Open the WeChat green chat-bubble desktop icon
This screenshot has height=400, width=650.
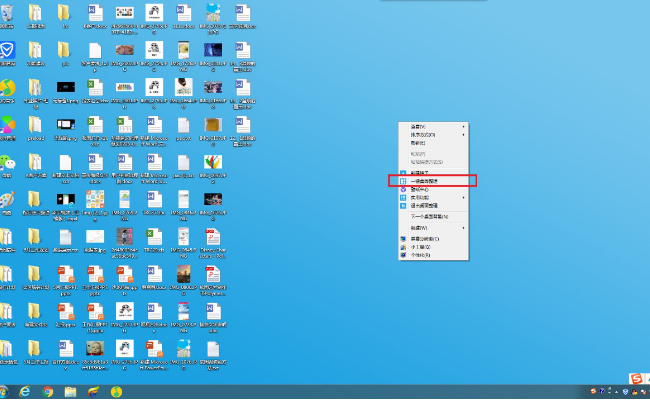[8, 162]
